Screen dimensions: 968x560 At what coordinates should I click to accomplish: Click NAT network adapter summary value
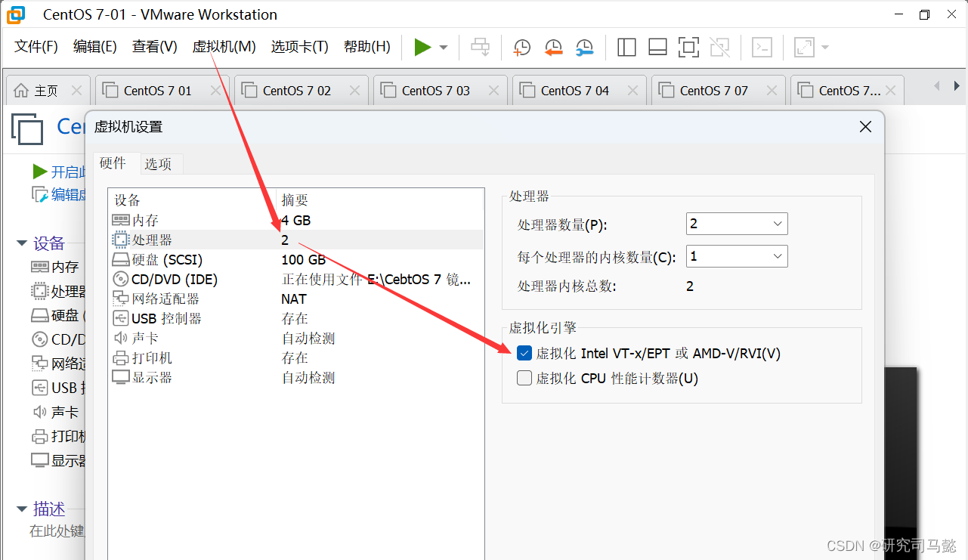click(x=294, y=299)
